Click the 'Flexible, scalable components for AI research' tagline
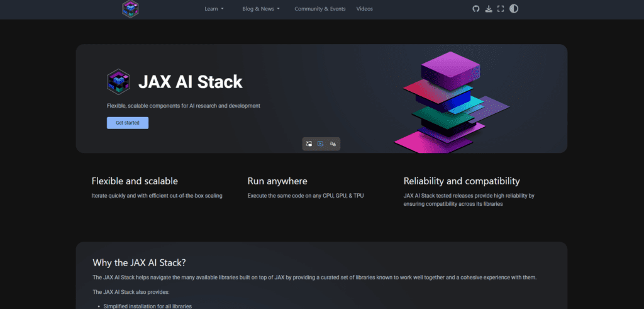This screenshot has height=309, width=644. [184, 106]
